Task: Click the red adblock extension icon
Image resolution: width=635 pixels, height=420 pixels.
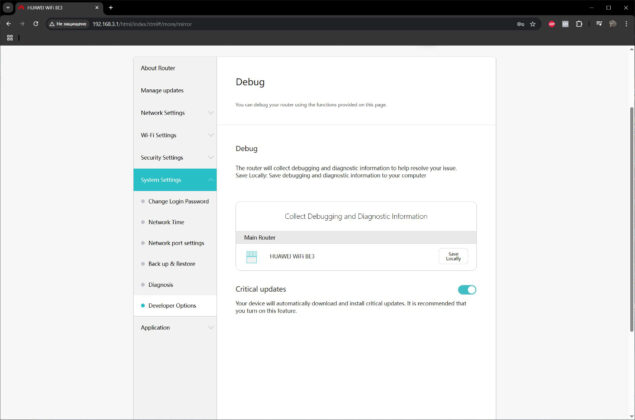Action: [552, 24]
